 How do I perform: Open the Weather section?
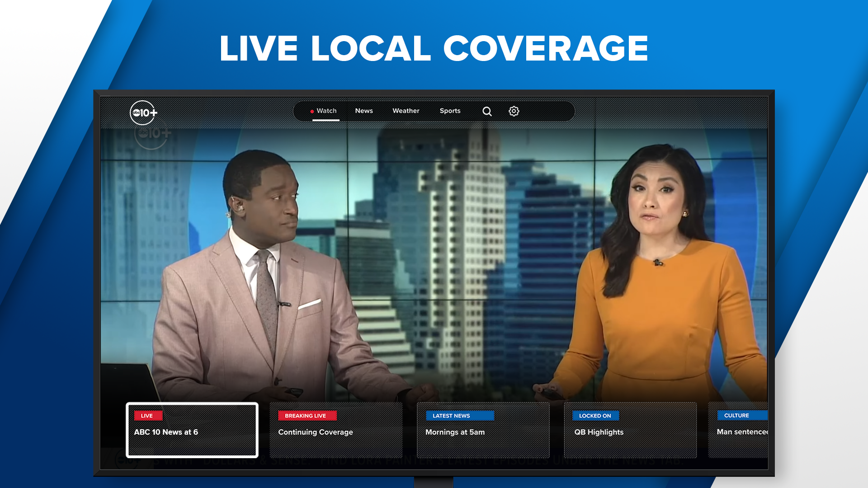click(406, 111)
